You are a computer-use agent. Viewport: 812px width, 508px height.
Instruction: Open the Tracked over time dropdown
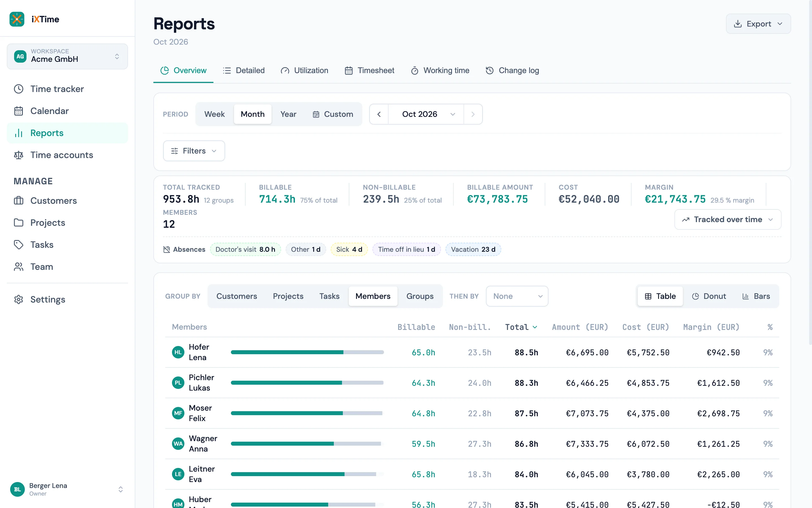(728, 219)
